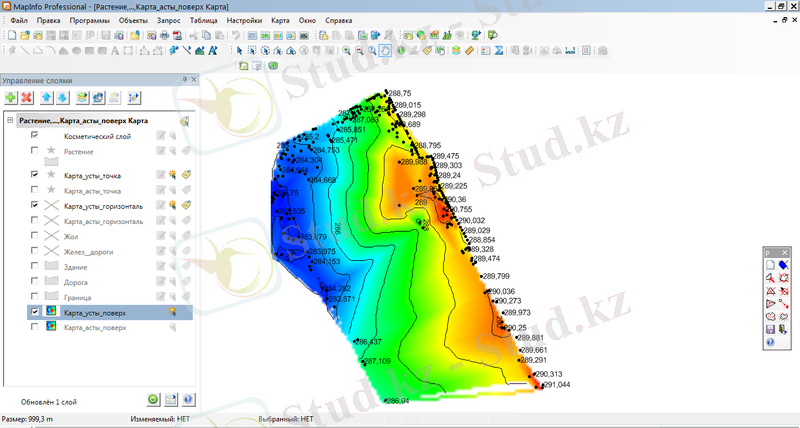Image resolution: width=800 pixels, height=428 pixels.
Task: Click the red X Remove Layer icon
Action: [27, 97]
